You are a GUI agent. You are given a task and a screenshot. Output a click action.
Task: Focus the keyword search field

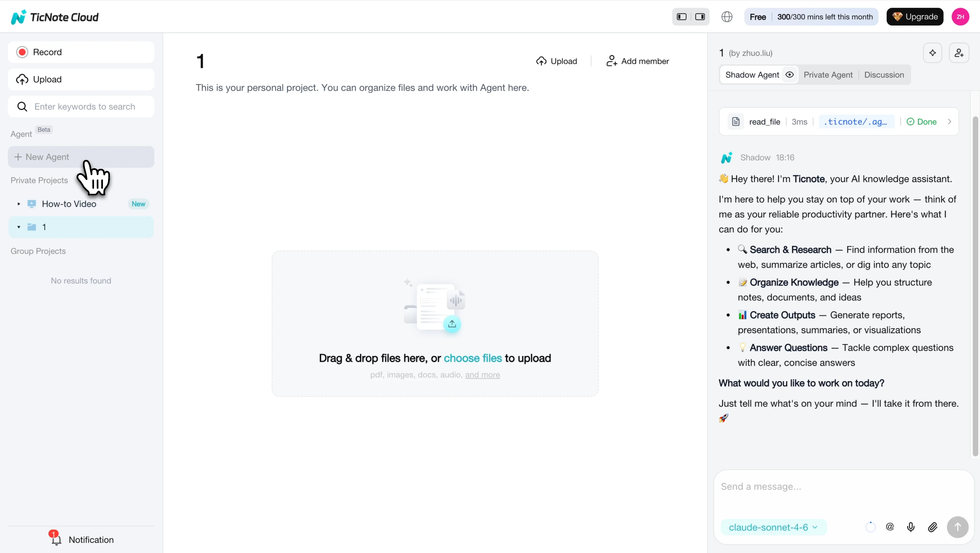[81, 107]
